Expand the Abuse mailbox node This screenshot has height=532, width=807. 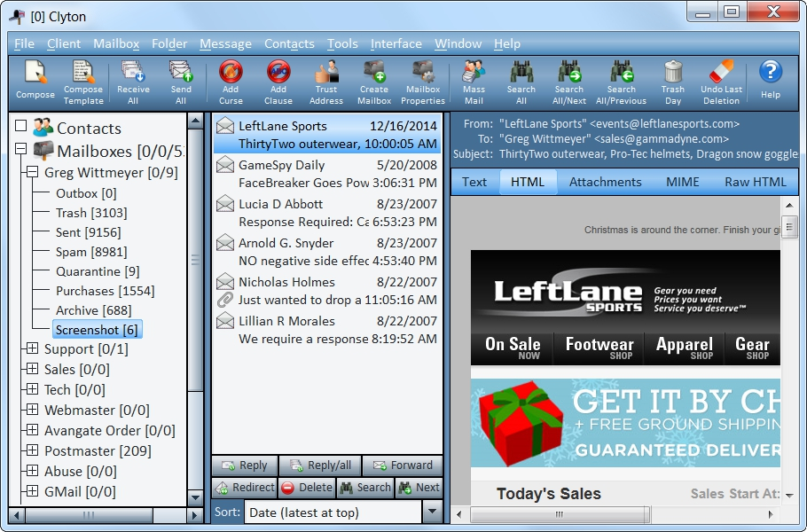(x=32, y=470)
